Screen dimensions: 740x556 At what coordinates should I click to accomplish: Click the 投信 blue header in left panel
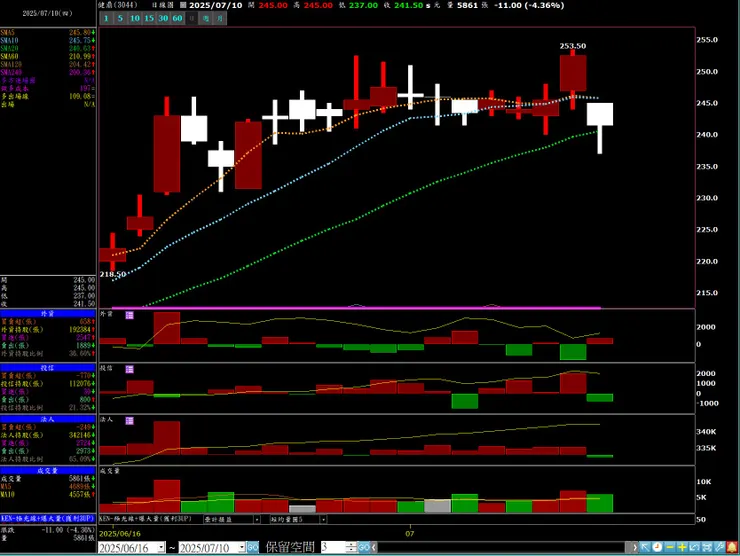48,368
